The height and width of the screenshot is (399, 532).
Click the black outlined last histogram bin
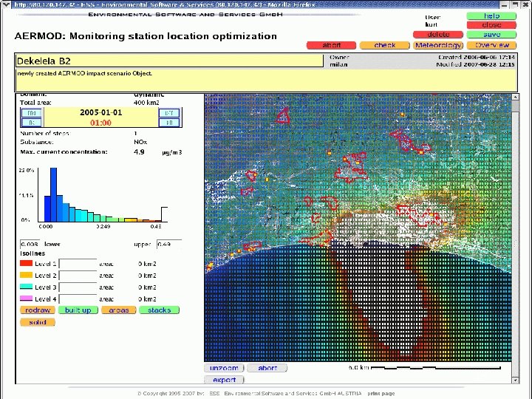(x=164, y=214)
